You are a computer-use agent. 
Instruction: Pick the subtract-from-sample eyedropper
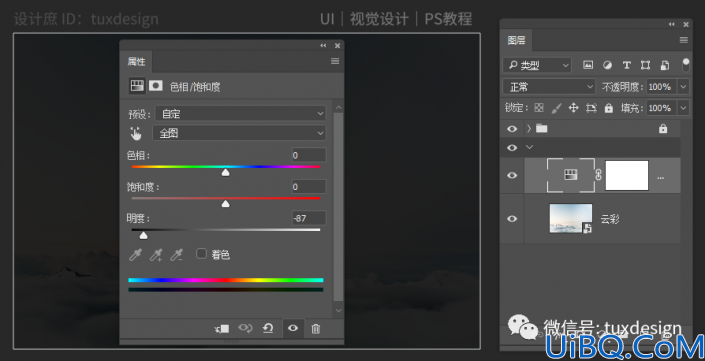[x=176, y=255]
